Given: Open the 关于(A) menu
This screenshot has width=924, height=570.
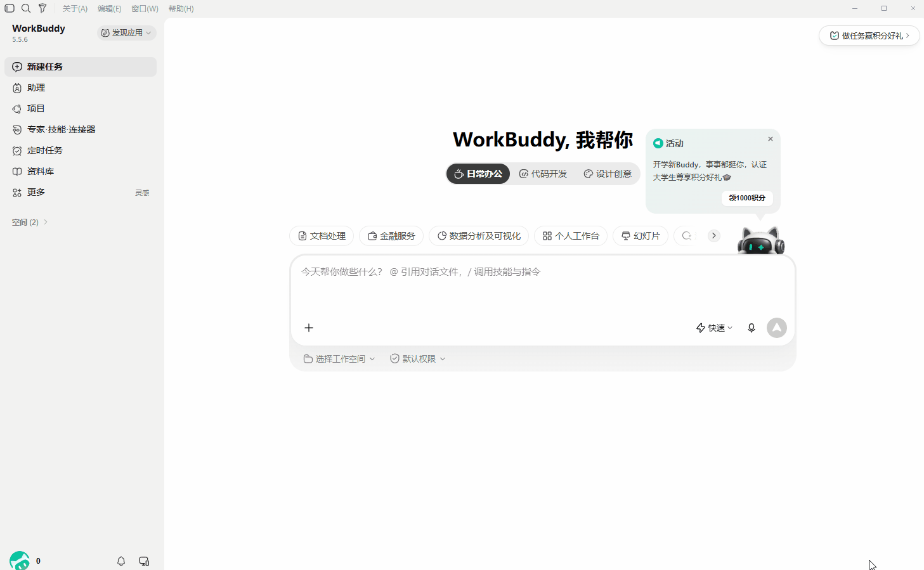Looking at the screenshot, I should [x=75, y=9].
